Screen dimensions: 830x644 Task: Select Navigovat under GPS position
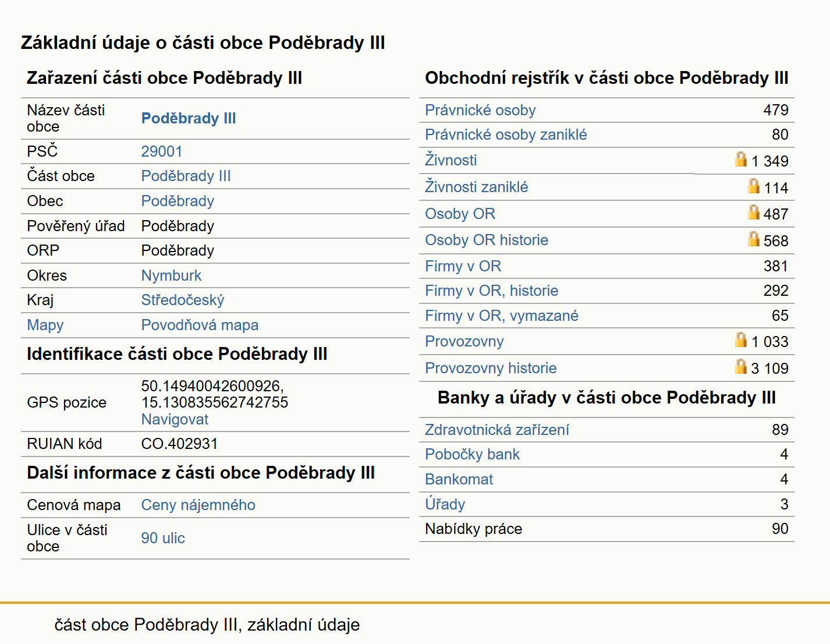pyautogui.click(x=175, y=419)
